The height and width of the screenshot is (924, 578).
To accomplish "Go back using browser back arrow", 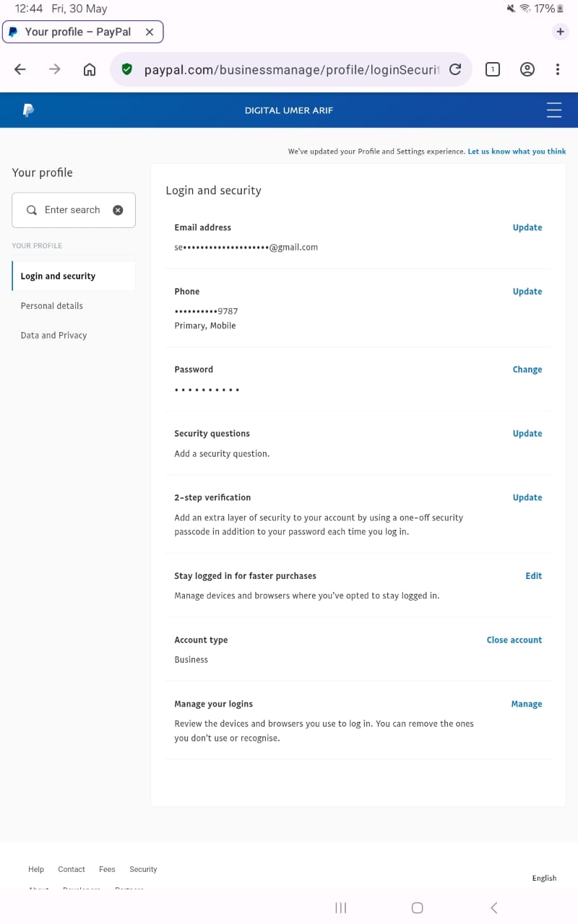I will tap(20, 69).
